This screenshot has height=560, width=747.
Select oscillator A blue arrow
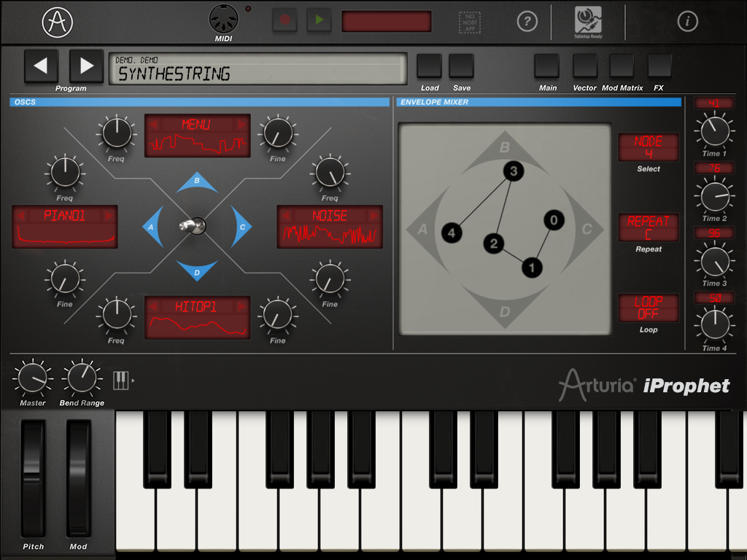153,227
